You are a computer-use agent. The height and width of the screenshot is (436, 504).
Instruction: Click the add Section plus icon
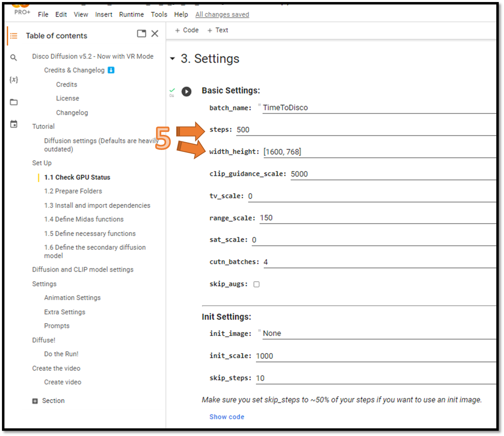point(35,401)
